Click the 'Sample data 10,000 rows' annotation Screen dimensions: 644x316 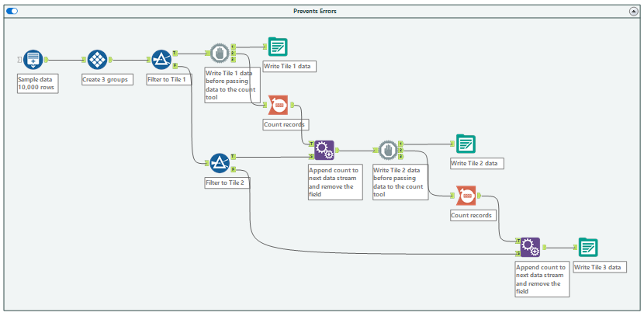(38, 83)
